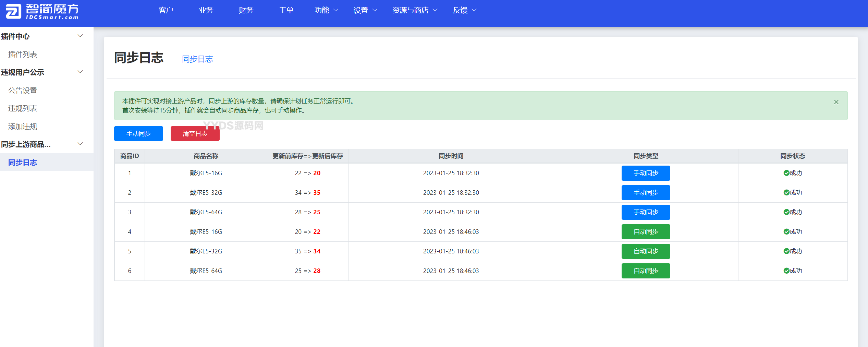Click success check icon in row 1
Viewport: 868px width, 347px height.
pyautogui.click(x=786, y=173)
